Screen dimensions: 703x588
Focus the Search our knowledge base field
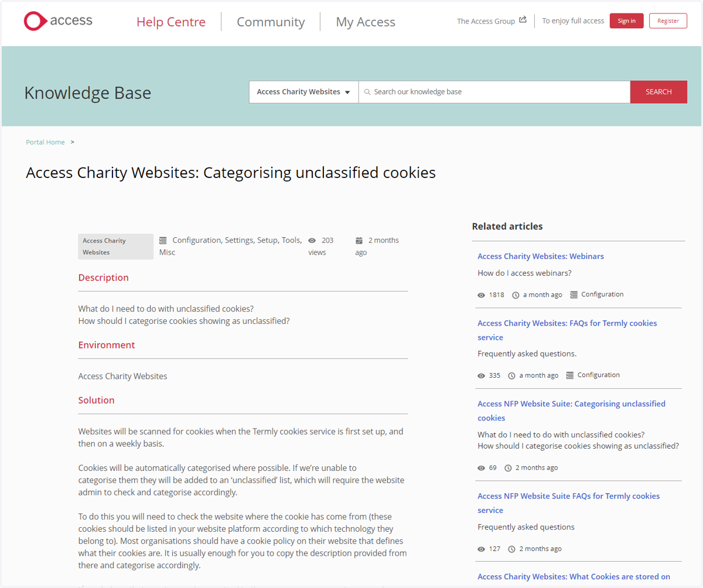(x=494, y=92)
